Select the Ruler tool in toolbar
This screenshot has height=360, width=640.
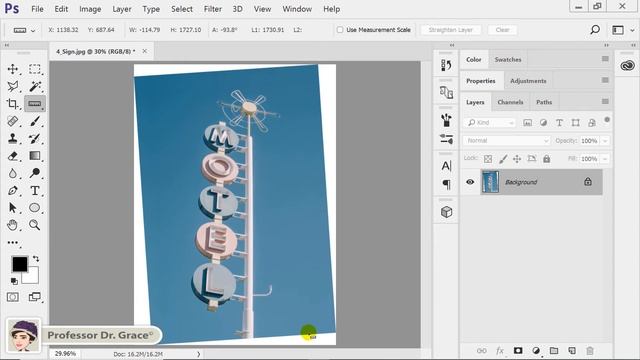(x=35, y=104)
